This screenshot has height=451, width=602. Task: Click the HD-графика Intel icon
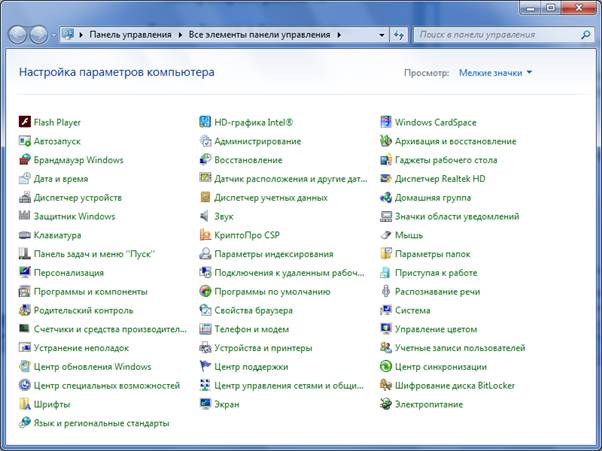(x=205, y=123)
